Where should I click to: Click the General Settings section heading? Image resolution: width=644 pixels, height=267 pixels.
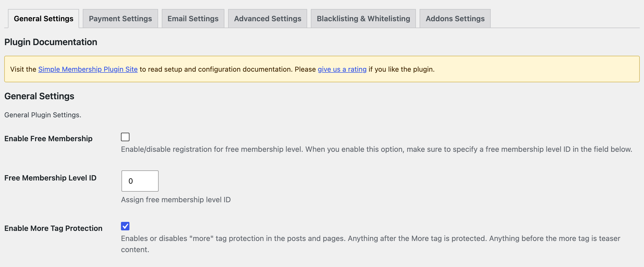point(39,96)
